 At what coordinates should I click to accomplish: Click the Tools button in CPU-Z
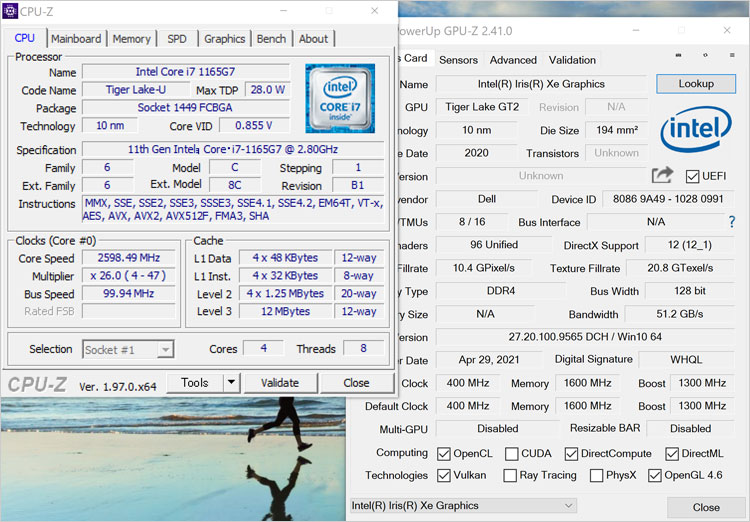[195, 383]
